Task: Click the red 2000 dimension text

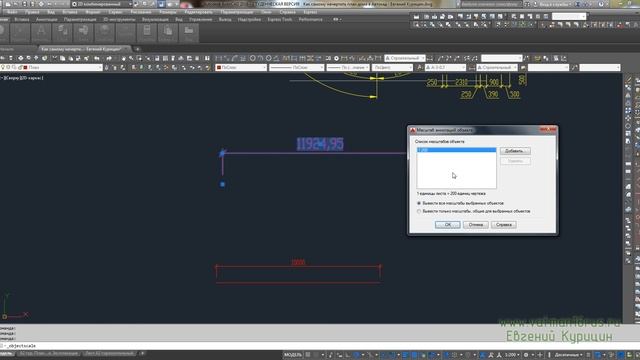Action: pyautogui.click(x=298, y=262)
